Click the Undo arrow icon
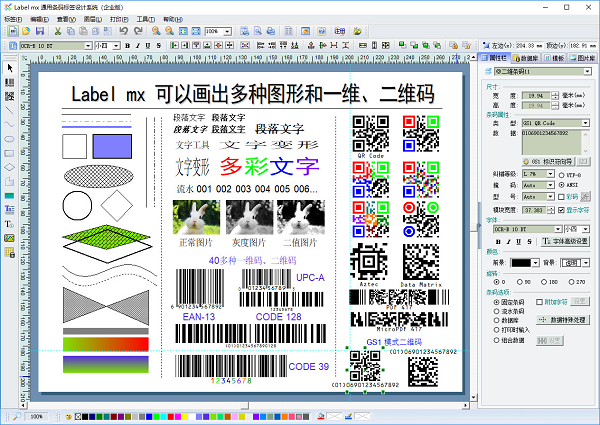 (x=123, y=32)
